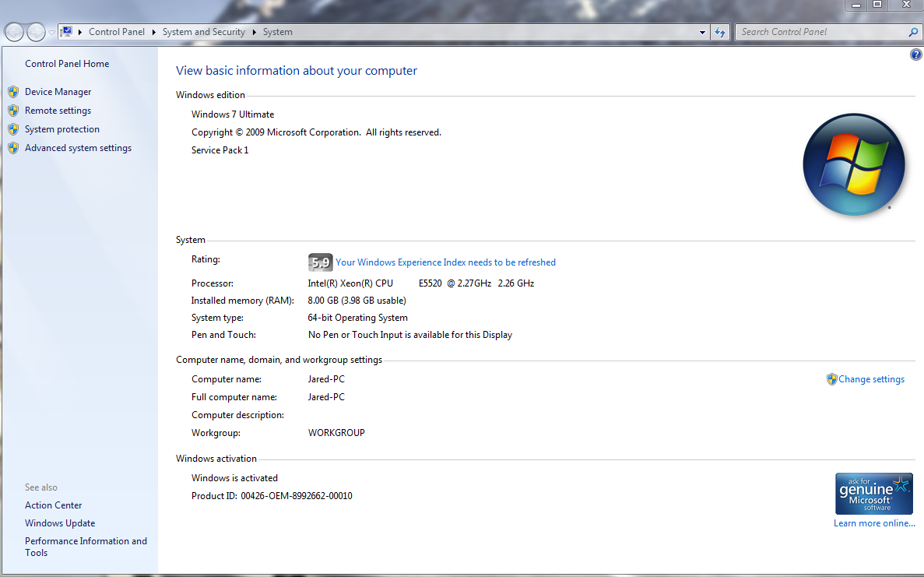
Task: Select System in the address breadcrumb
Action: [278, 32]
